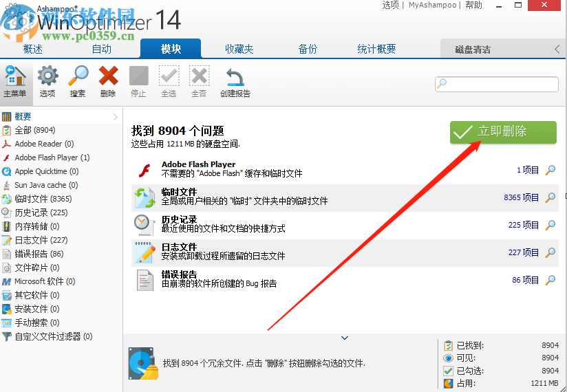Switch to the 收藏夹 tab
567x392 pixels.
pyautogui.click(x=239, y=49)
